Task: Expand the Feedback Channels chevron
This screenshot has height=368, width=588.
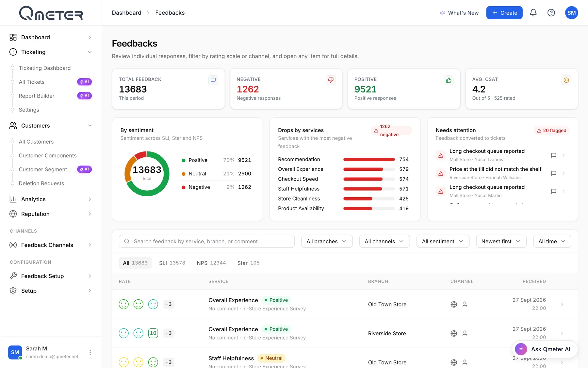Action: pyautogui.click(x=90, y=245)
